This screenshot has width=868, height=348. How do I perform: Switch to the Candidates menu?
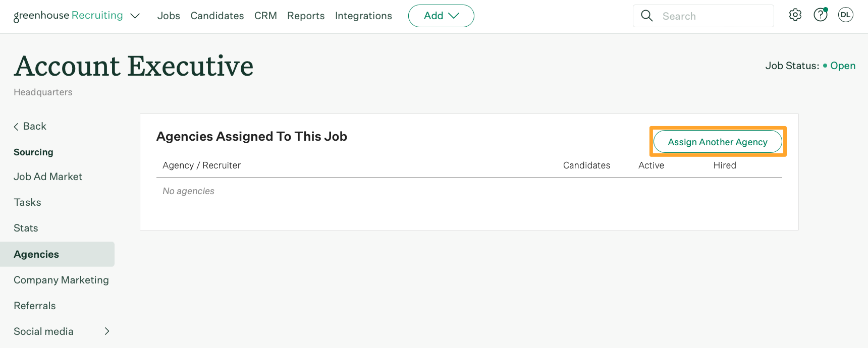(217, 16)
